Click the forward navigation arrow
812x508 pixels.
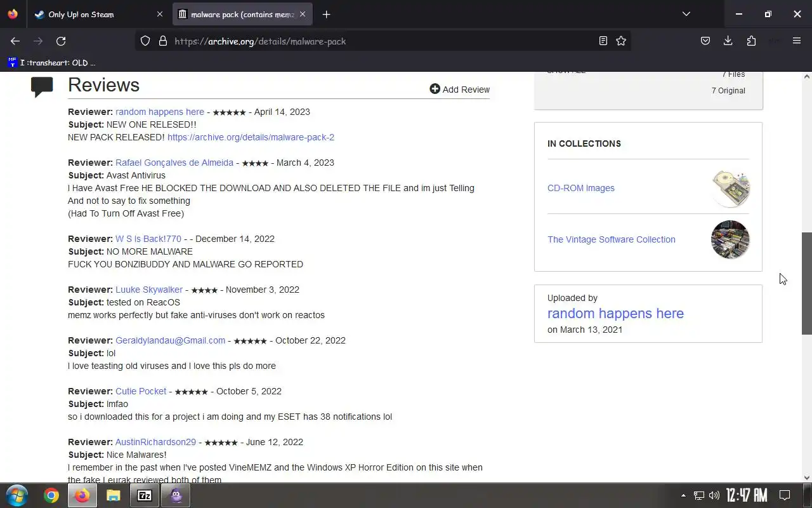[38, 41]
